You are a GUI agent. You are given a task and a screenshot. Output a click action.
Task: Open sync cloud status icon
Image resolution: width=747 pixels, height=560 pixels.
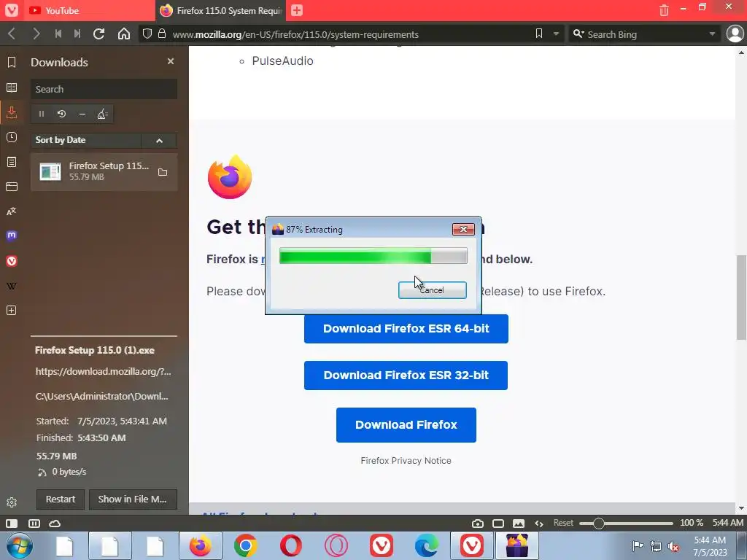click(x=55, y=524)
